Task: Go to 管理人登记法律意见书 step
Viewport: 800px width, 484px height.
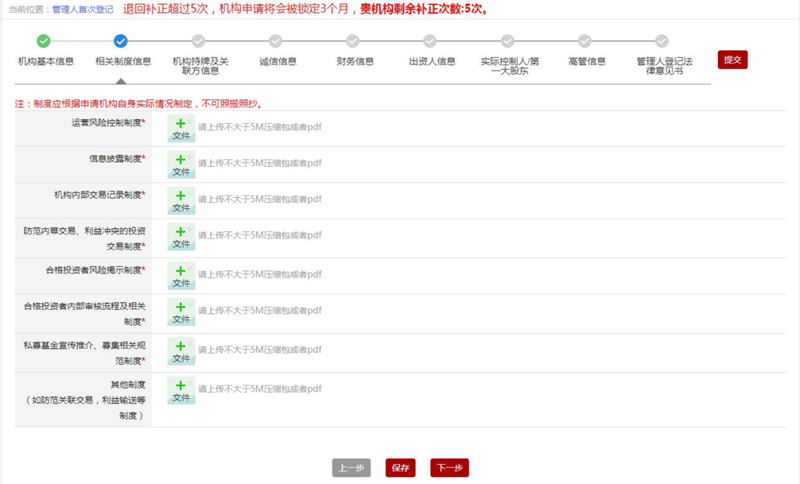Action: point(662,42)
